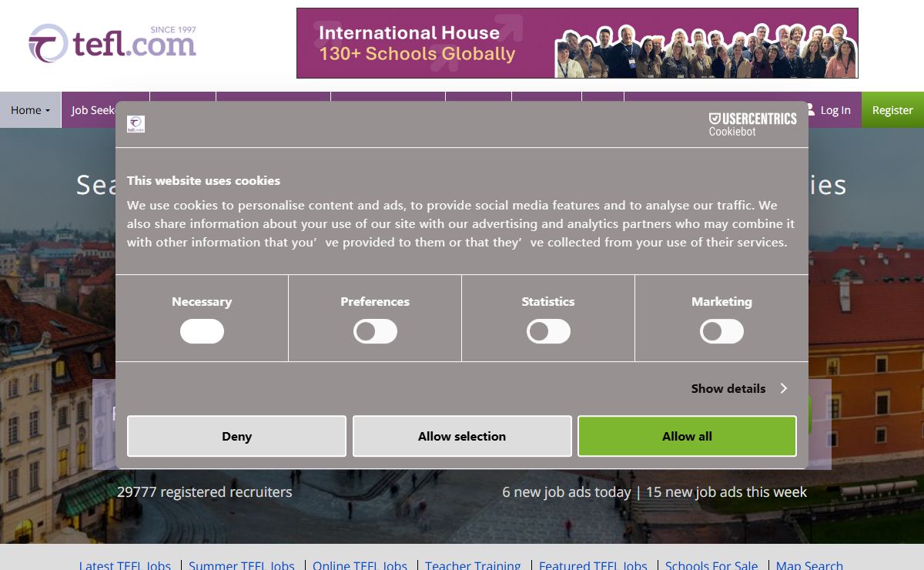Click the tefl.com logo in the header
Screen dimensions: 924x570
pos(112,43)
